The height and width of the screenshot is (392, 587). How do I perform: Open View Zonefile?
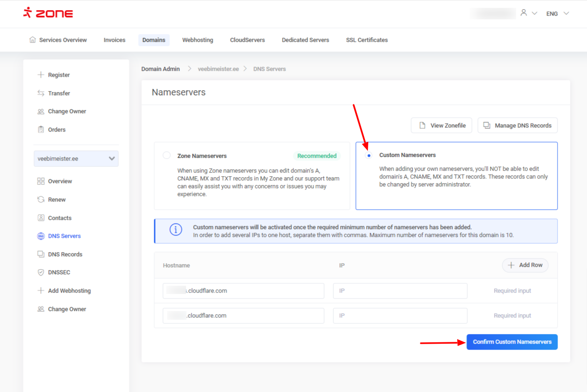click(442, 125)
